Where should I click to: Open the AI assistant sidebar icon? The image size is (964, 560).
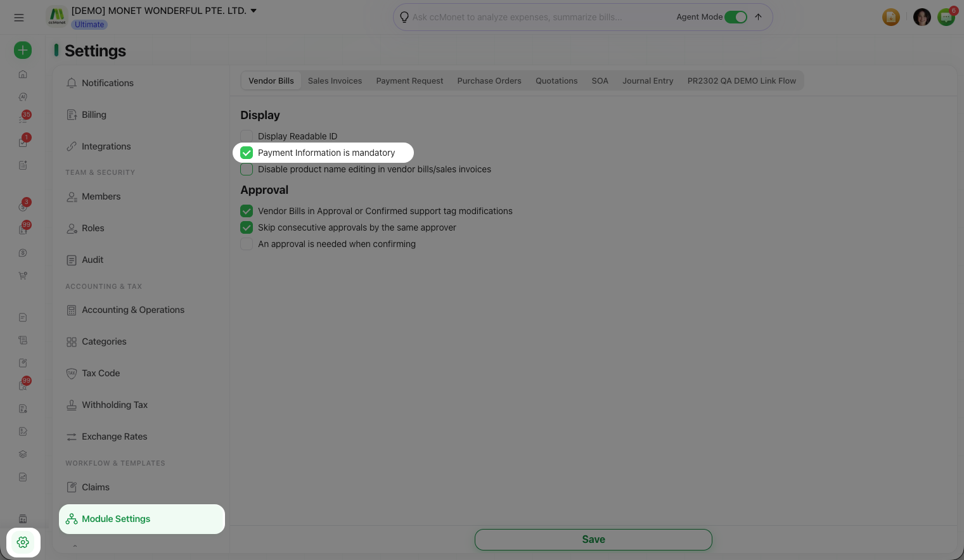(x=23, y=97)
